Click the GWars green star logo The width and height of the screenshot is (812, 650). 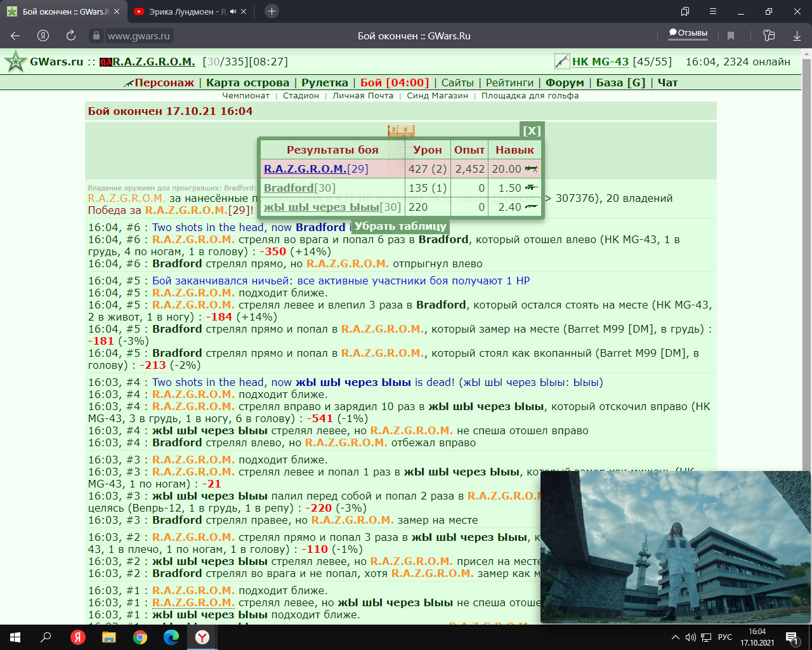pyautogui.click(x=15, y=62)
